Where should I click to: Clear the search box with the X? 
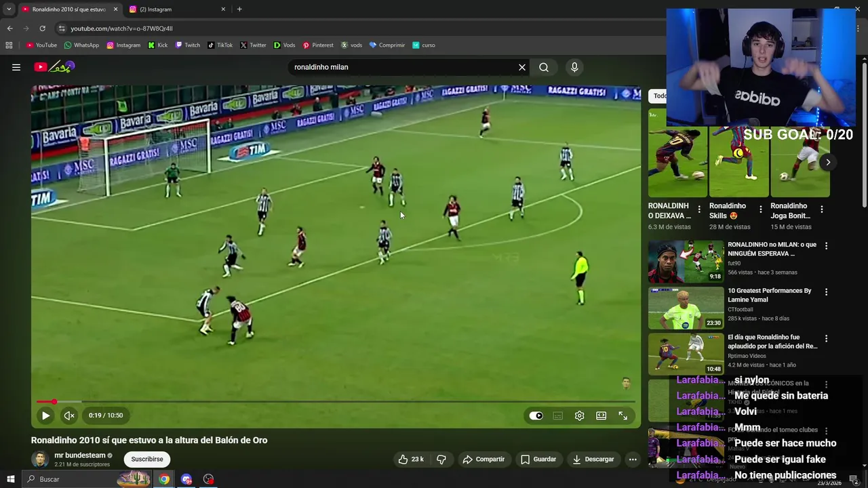click(522, 67)
